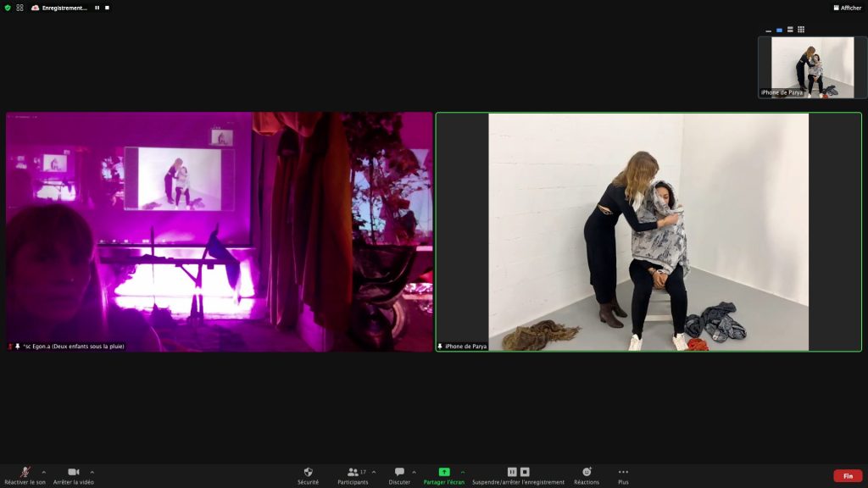Expand video options arrow beside camera
The image size is (868, 488).
click(x=92, y=472)
